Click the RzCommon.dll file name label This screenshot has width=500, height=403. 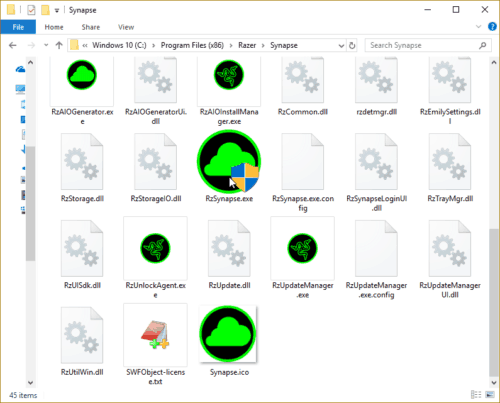point(303,112)
